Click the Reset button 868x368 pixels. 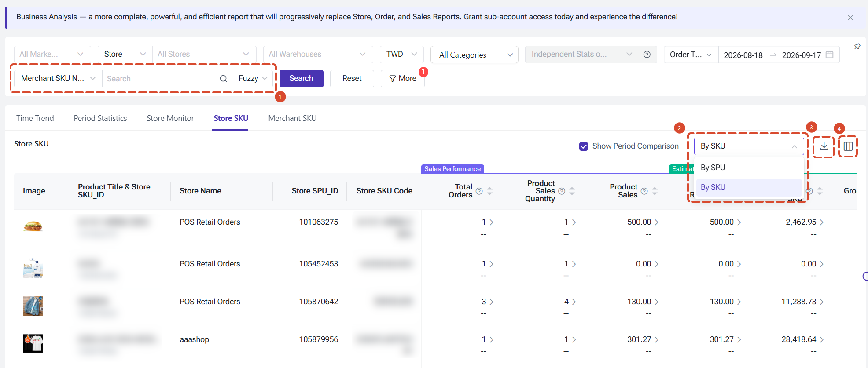pos(352,79)
